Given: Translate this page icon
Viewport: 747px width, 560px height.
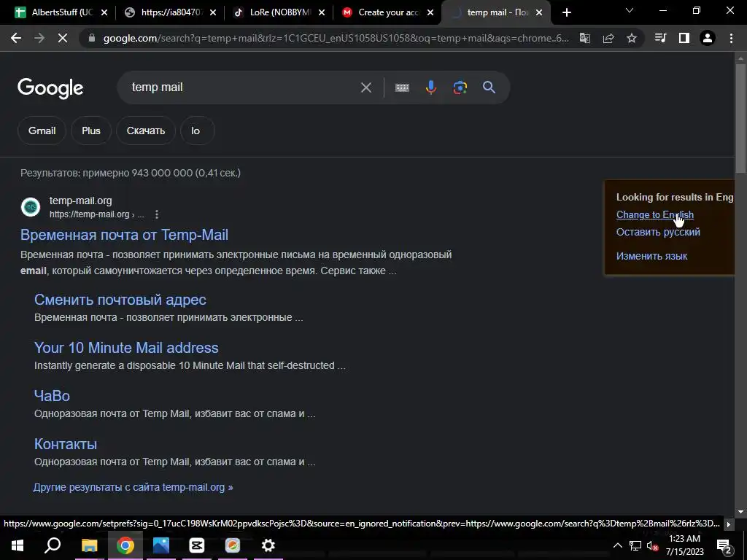Looking at the screenshot, I should [x=584, y=38].
